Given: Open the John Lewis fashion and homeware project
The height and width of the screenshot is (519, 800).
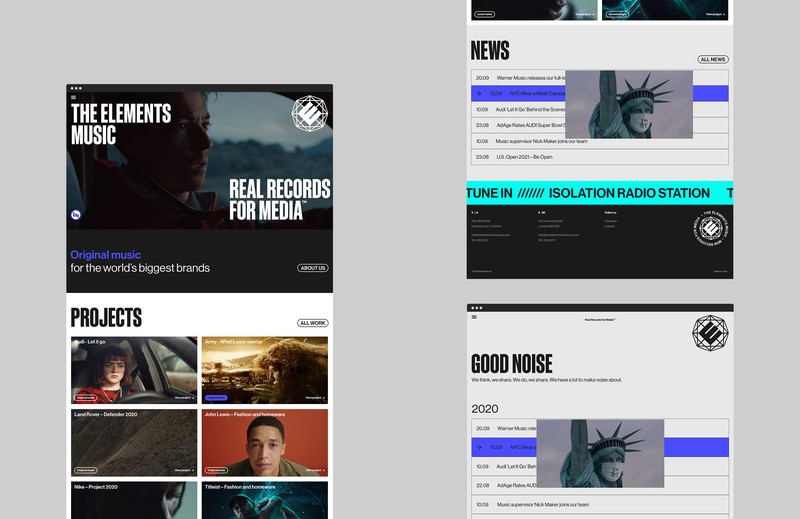Looking at the screenshot, I should point(264,442).
